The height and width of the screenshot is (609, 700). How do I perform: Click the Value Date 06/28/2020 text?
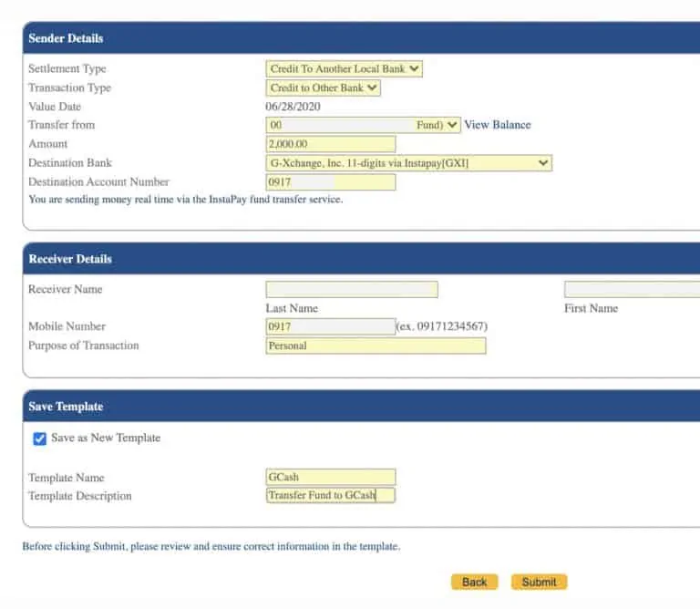pyautogui.click(x=293, y=107)
